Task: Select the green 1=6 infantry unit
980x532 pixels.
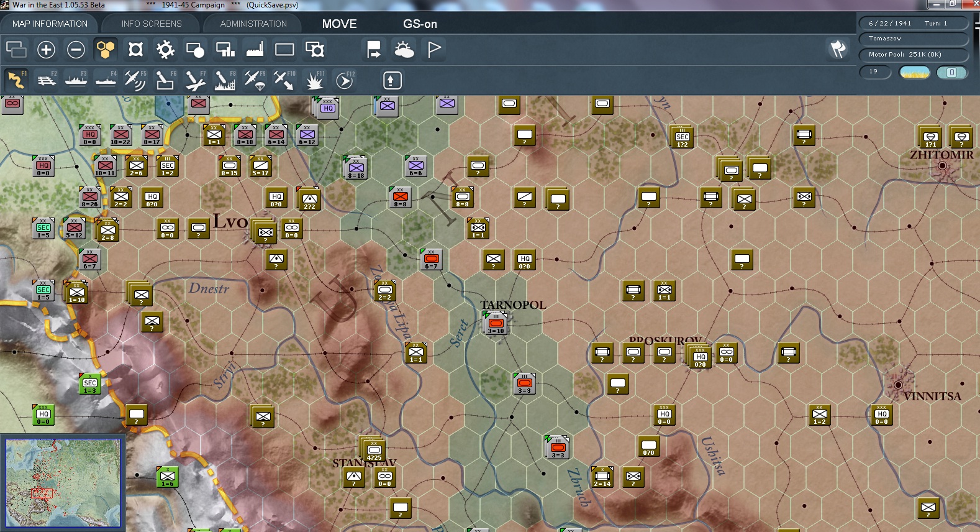Action: [168, 477]
